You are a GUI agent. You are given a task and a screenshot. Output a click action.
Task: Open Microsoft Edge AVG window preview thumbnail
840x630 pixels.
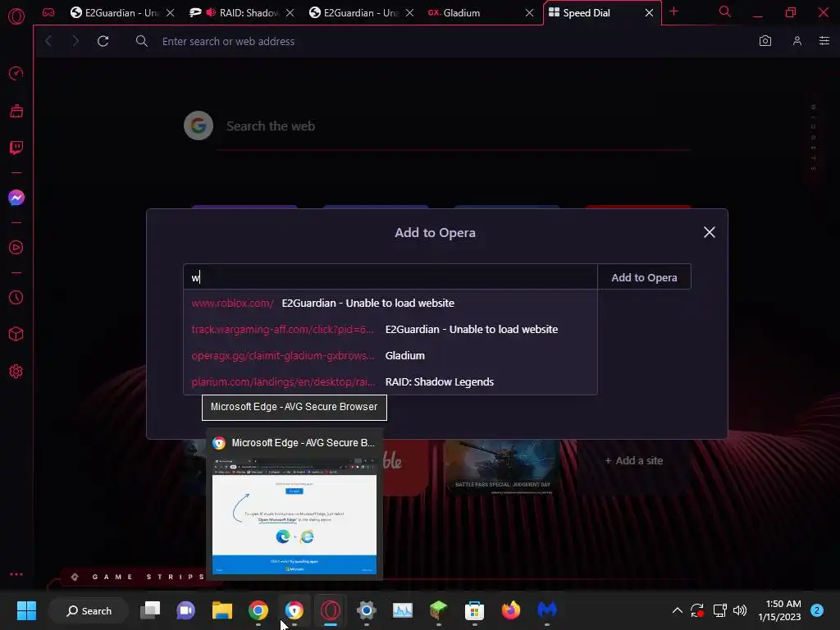[294, 518]
